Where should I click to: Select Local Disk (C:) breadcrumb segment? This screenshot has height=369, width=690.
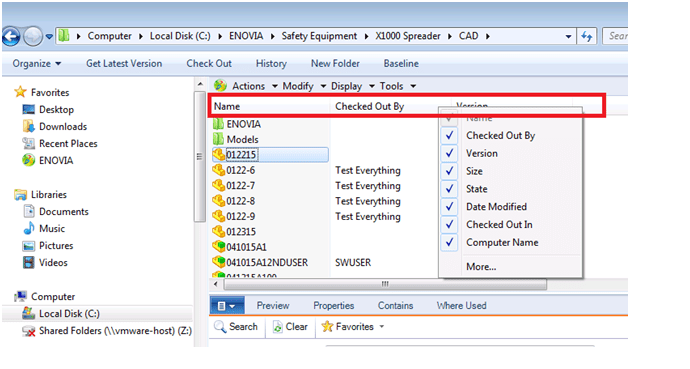(180, 36)
